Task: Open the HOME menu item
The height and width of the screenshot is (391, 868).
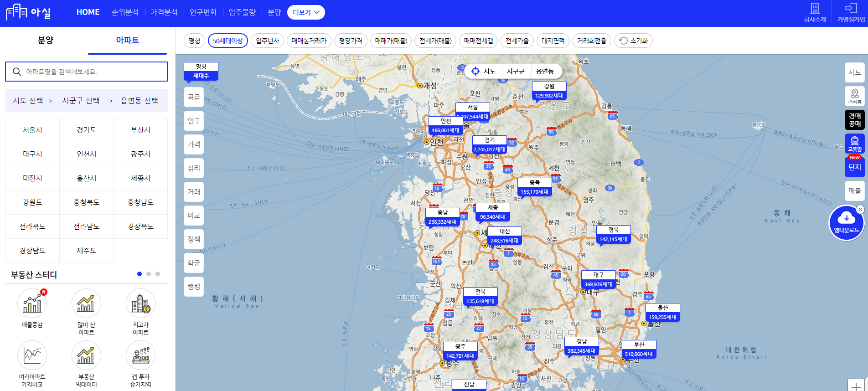Action: pyautogui.click(x=88, y=12)
